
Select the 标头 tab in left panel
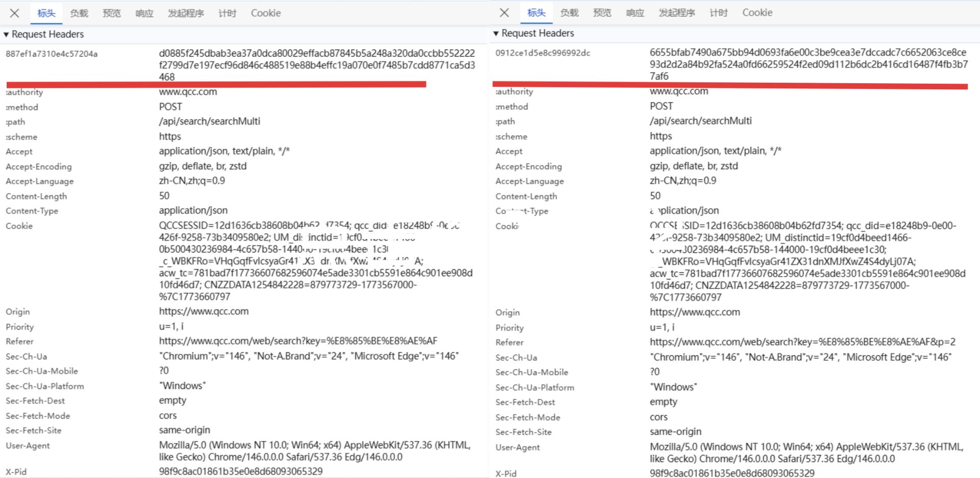click(x=46, y=13)
